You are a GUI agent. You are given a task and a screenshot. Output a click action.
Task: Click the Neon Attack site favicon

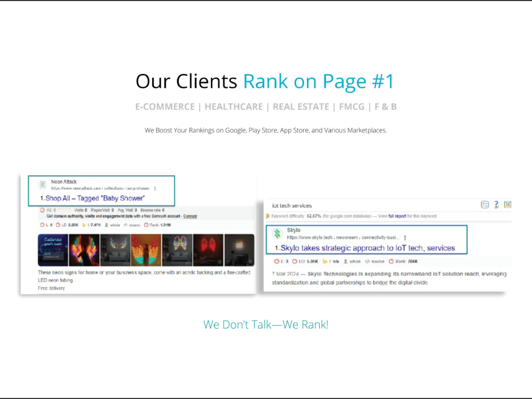coord(43,185)
